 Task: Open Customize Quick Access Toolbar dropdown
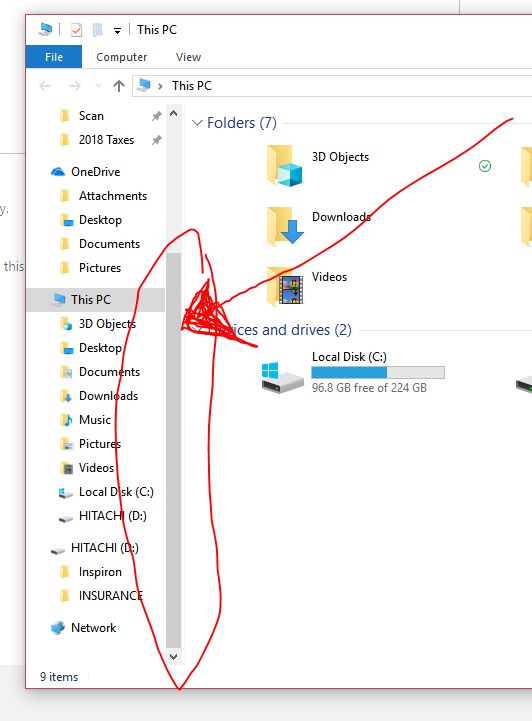(117, 31)
